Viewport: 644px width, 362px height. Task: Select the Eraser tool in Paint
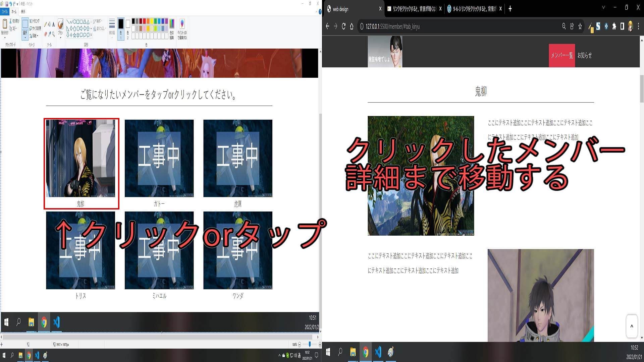pyautogui.click(x=46, y=34)
